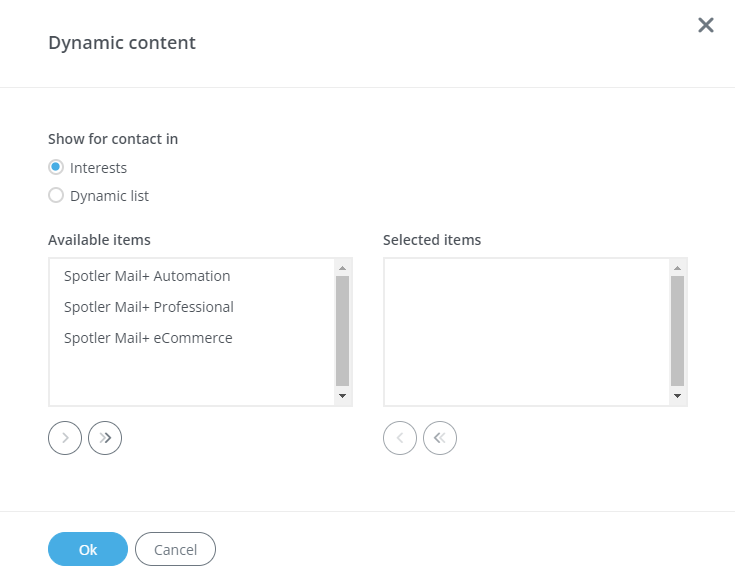Choose Spotler Mail+ eCommerce in Available items
The image size is (735, 583).
[x=148, y=338]
